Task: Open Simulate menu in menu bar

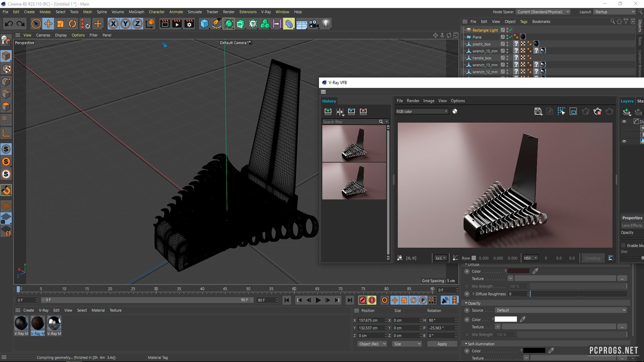Action: point(195,11)
